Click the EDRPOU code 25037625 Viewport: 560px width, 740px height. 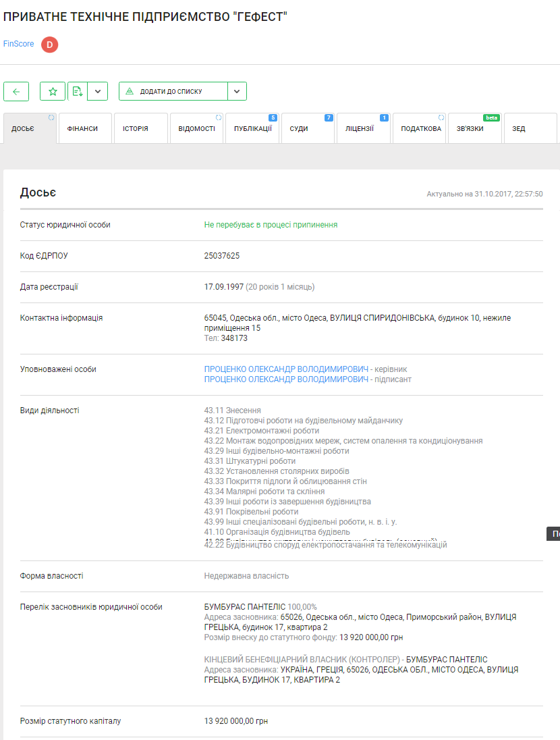tap(222, 256)
